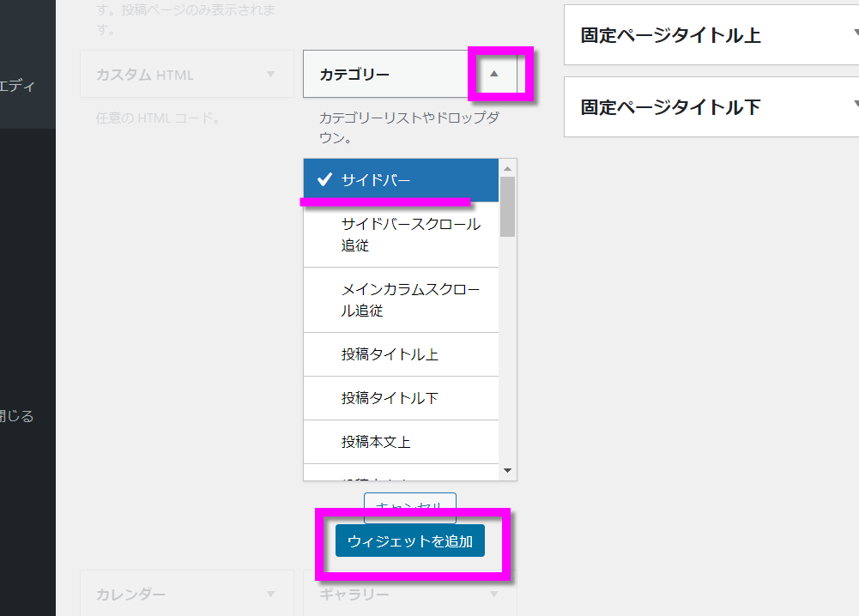
Task: Click the scroll-down arrow of the widget area list
Action: pos(507,471)
